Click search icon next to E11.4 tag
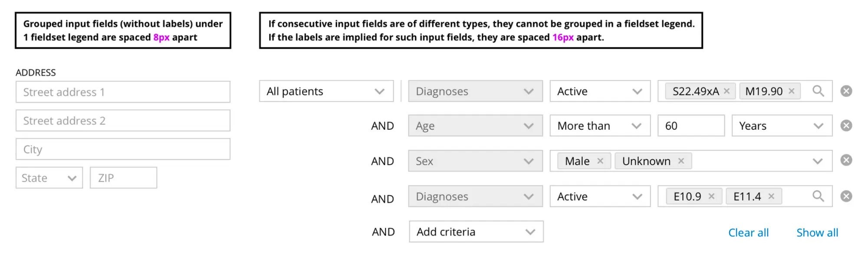 coord(818,196)
